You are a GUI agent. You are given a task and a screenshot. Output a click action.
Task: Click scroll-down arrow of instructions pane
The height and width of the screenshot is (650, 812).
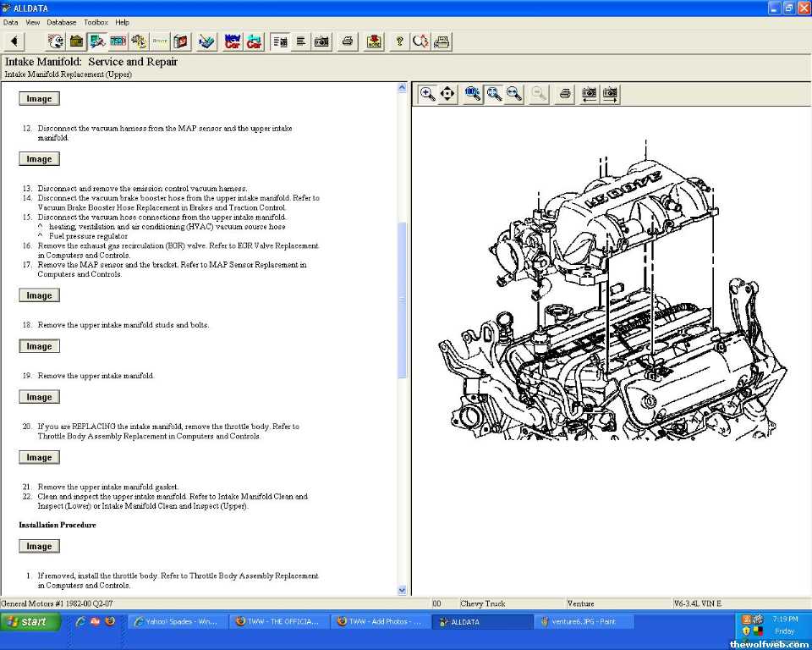tap(402, 590)
